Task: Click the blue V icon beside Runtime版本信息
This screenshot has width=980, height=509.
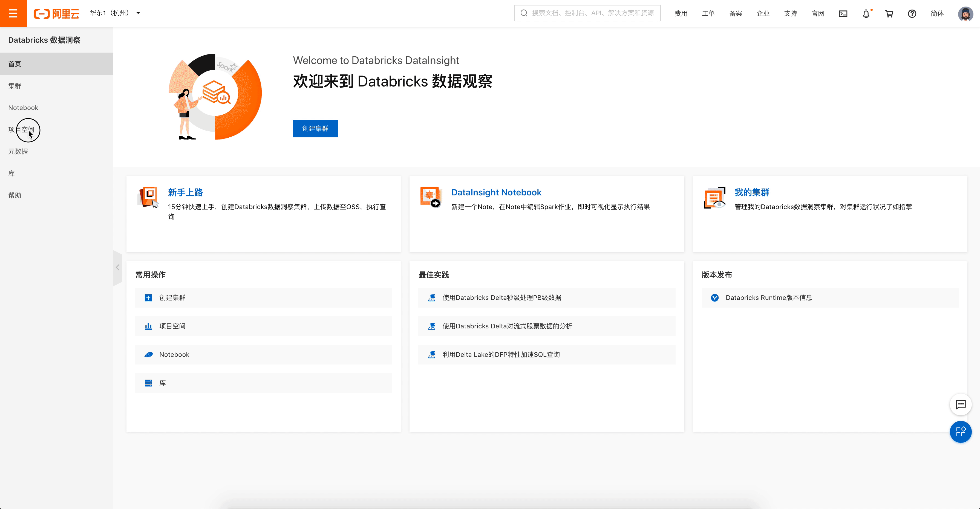Action: tap(715, 298)
